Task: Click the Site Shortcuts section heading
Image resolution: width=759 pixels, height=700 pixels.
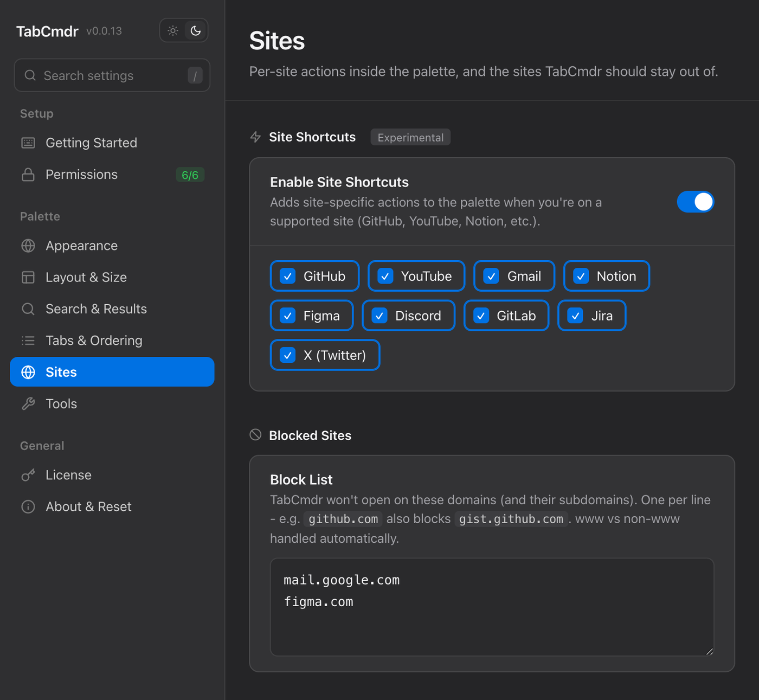Action: click(312, 137)
